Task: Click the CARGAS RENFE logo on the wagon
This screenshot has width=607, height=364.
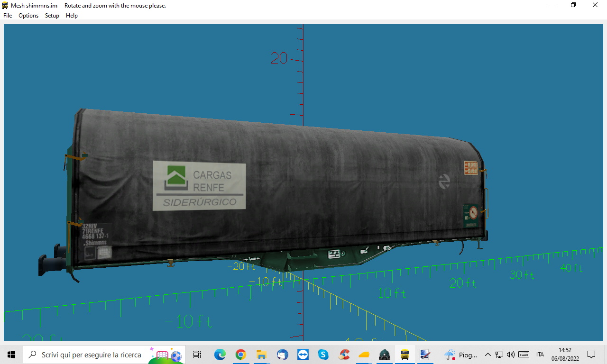Action: (199, 186)
